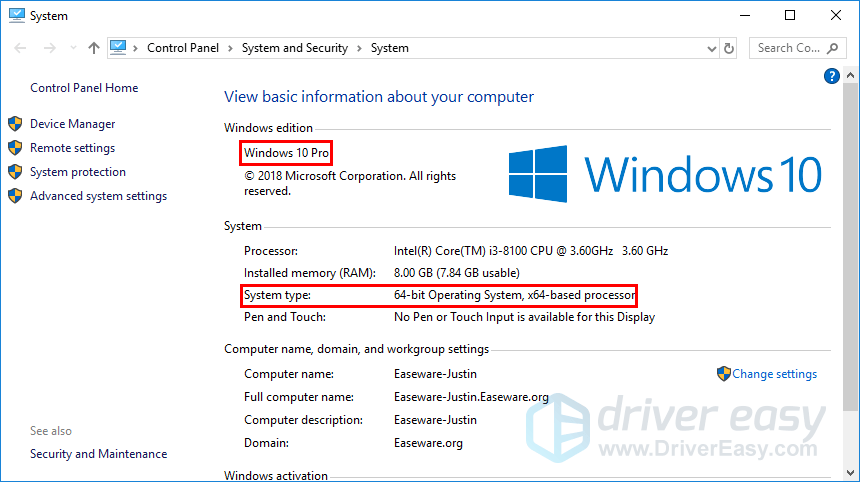Click the vertical scrollbar thumb
Screen dimensions: 860x482
(x=850, y=246)
